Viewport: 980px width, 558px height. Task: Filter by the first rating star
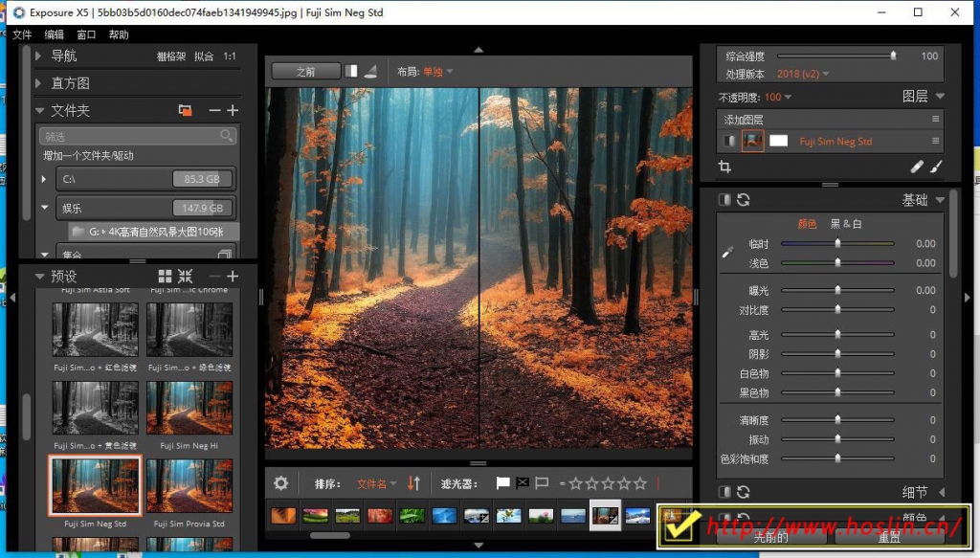point(575,483)
